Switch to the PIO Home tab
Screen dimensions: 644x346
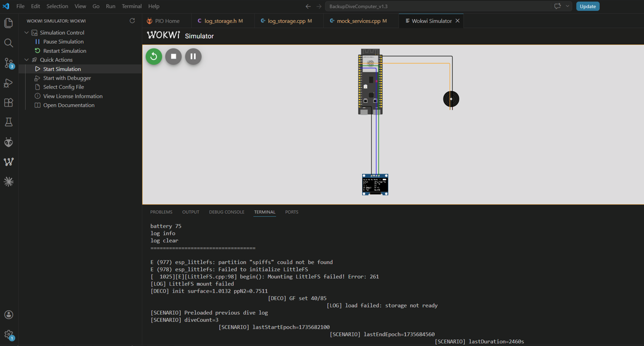click(167, 21)
